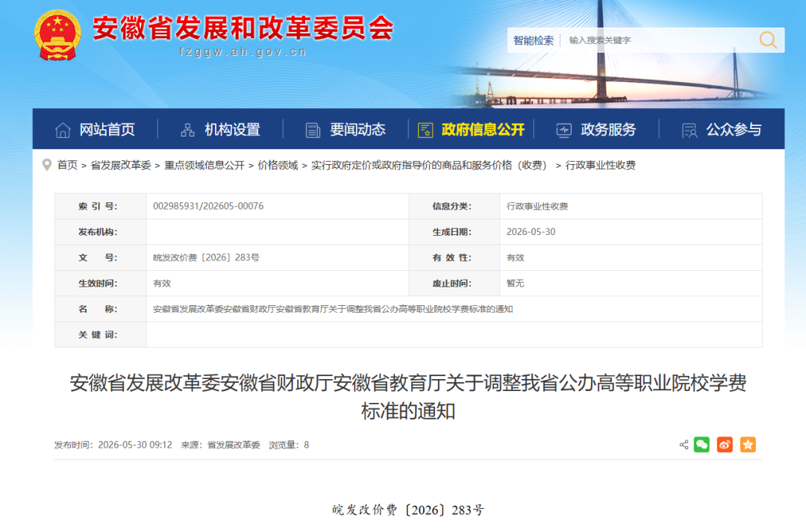Click the 关键词 label cell
The height and width of the screenshot is (532, 806).
(x=100, y=334)
